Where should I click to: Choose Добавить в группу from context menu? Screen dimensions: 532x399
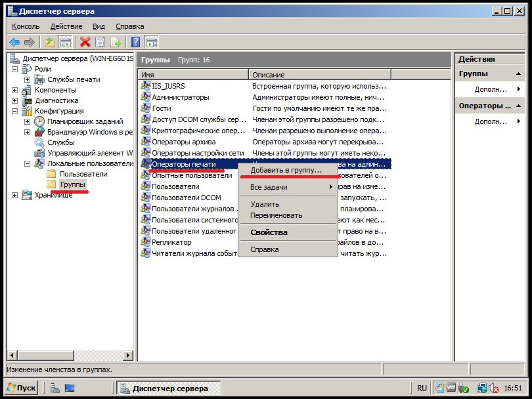[x=286, y=170]
